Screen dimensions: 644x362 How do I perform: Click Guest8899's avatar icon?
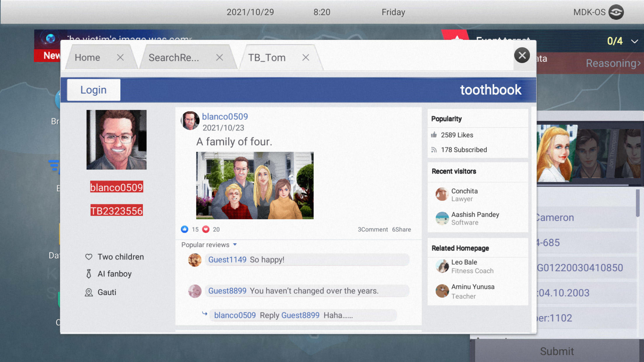[x=195, y=291]
